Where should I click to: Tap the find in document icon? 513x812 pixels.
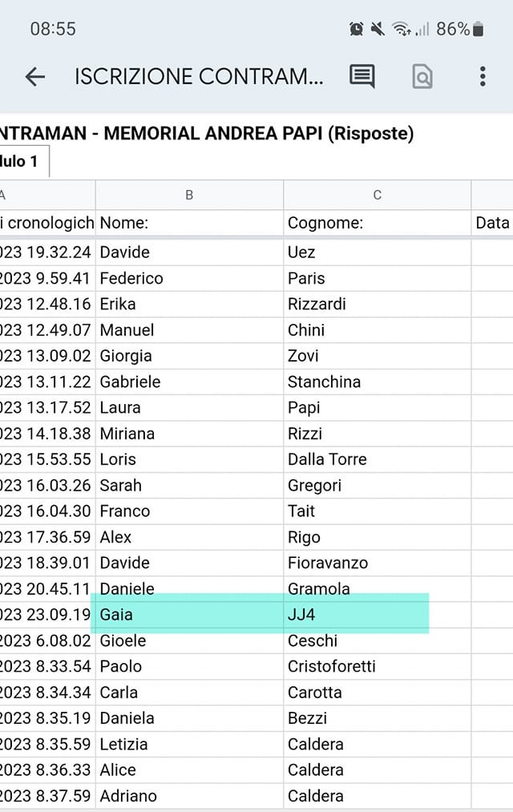coord(422,77)
